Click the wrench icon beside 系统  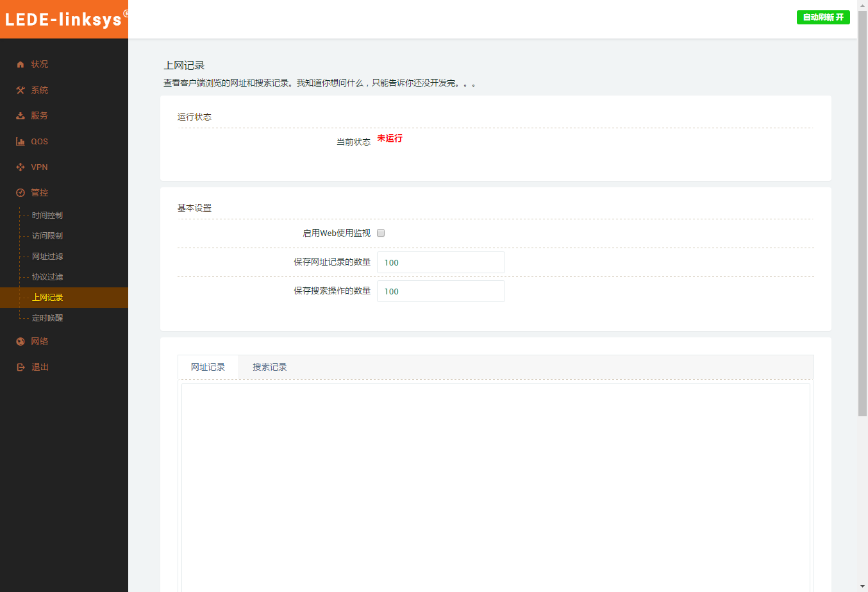21,90
